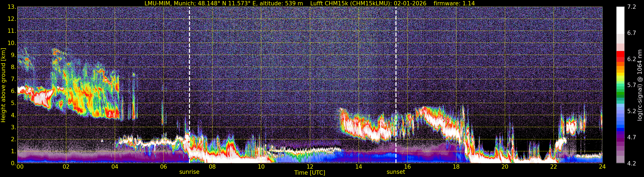Screen dimensions: 644x177
Task: Click the "04" time axis tick label
Action: click(x=115, y=167)
